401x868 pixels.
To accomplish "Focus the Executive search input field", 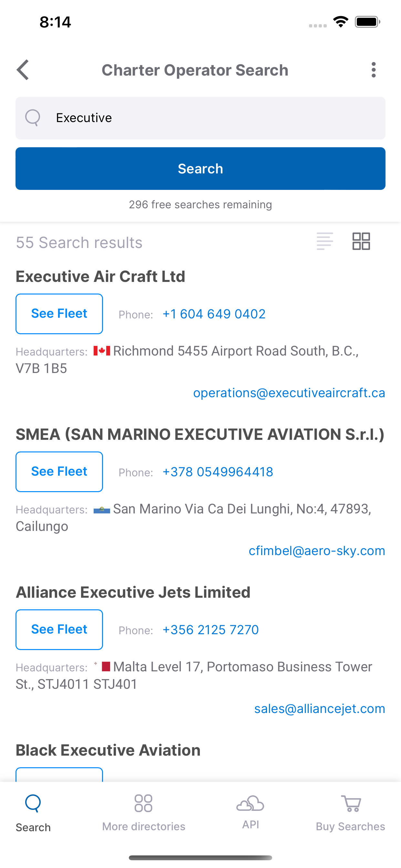I will point(200,118).
